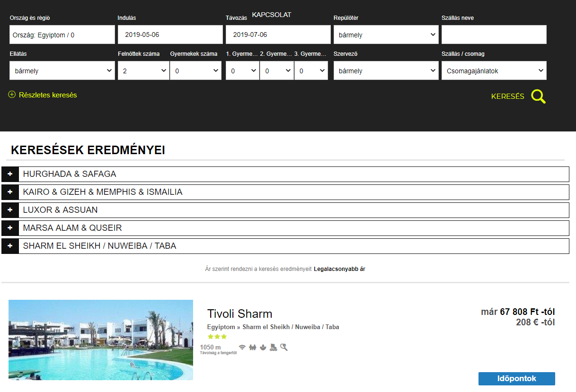Image resolution: width=576 pixels, height=392 pixels.
Task: Open the 3. Gyermek age dropdown
Action: pyautogui.click(x=311, y=70)
